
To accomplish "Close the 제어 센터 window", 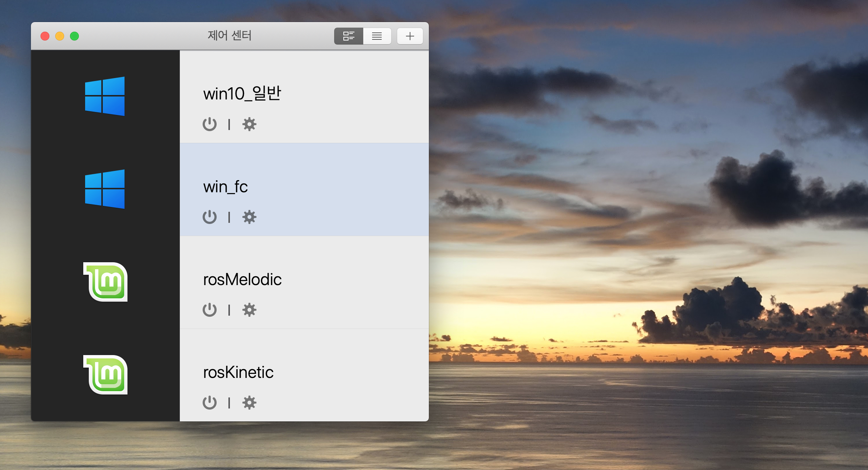I will [45, 36].
